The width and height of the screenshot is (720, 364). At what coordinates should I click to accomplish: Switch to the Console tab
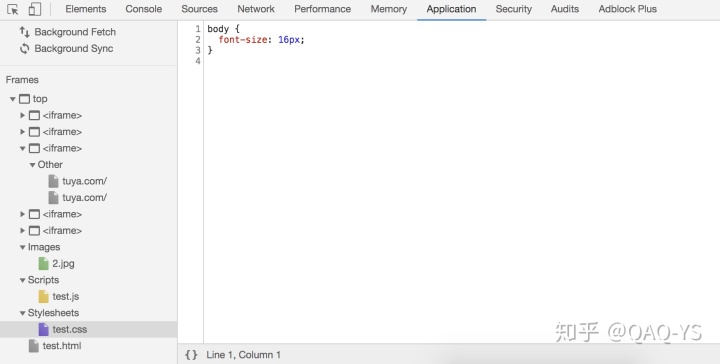click(143, 9)
